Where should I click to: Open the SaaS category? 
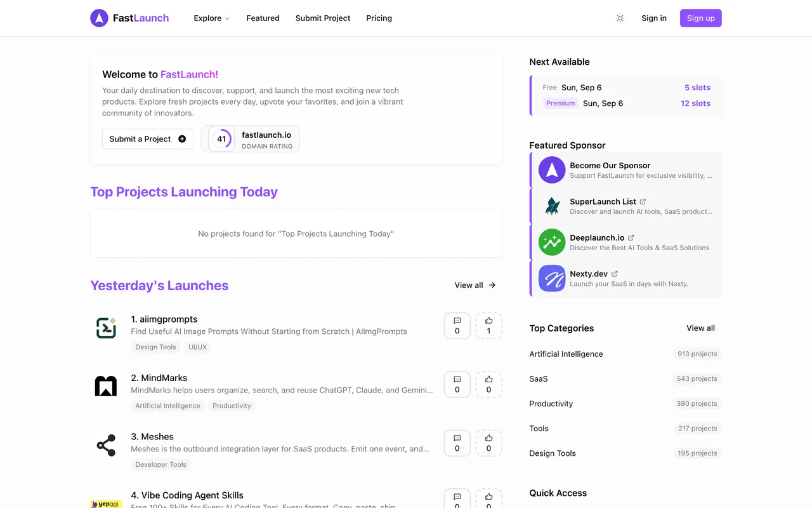(539, 379)
